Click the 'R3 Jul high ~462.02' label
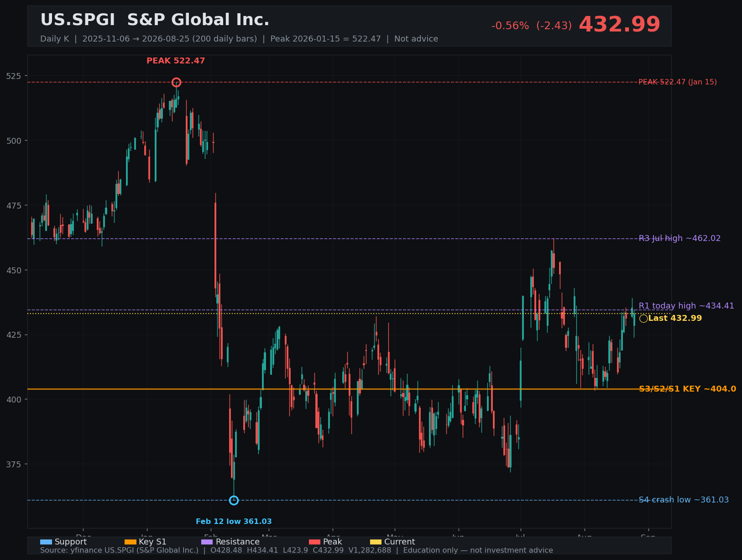This screenshot has height=560, width=742. (679, 238)
